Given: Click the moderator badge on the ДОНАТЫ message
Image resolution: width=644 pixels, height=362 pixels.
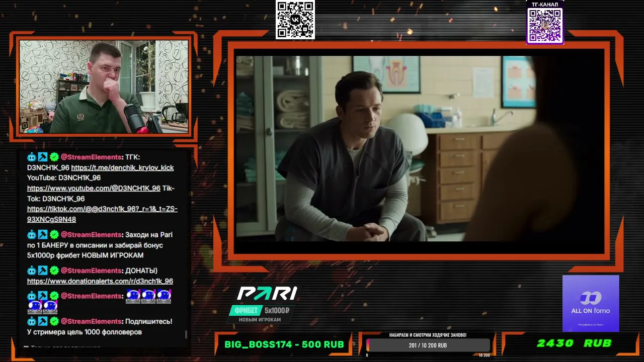Looking at the screenshot, I should tap(43, 270).
